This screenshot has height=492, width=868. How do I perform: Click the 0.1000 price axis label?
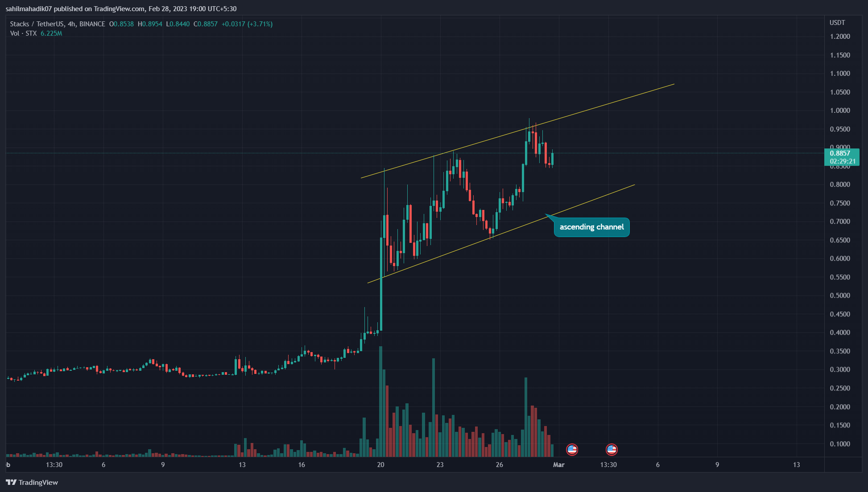840,444
